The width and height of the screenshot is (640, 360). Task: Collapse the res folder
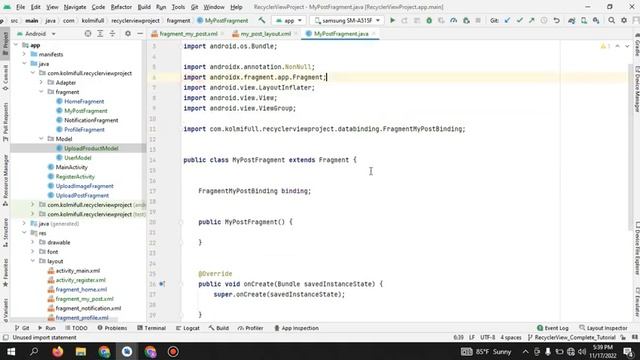[x=24, y=233]
